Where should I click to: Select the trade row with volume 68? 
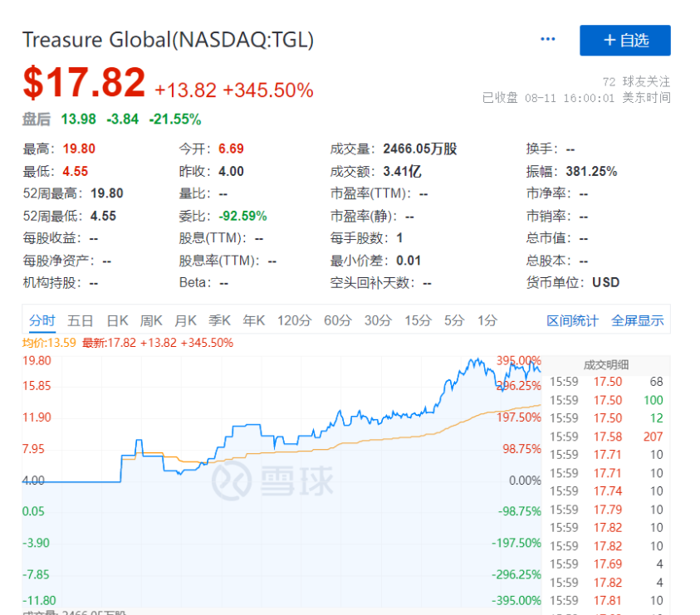(x=606, y=382)
